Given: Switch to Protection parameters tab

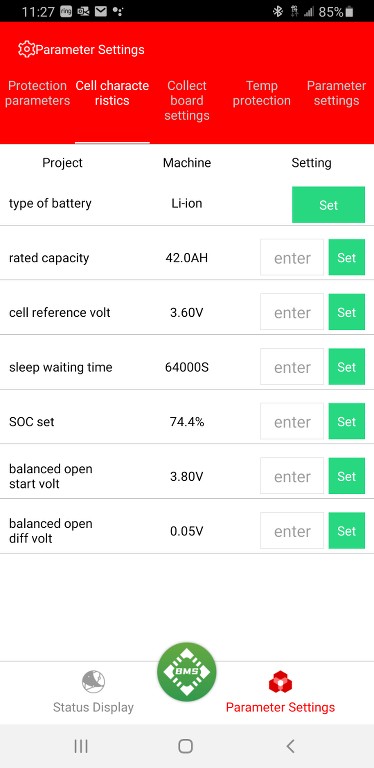Looking at the screenshot, I should click(x=38, y=93).
